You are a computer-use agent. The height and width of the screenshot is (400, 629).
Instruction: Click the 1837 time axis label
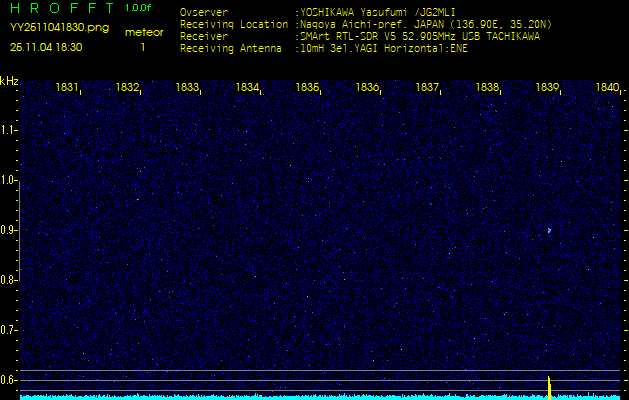(427, 88)
